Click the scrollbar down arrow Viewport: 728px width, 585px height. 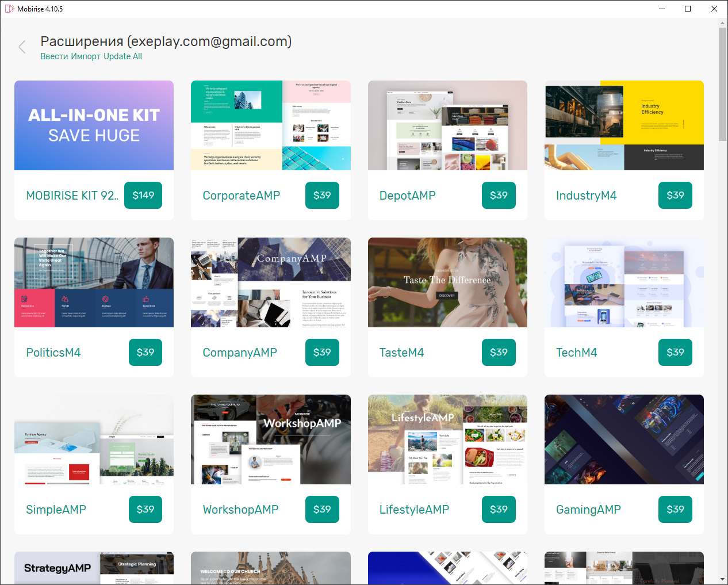point(723,579)
